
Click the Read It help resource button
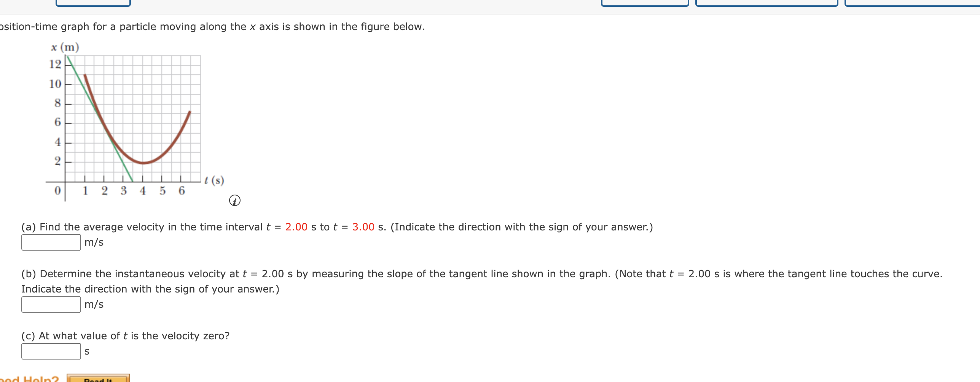98,379
